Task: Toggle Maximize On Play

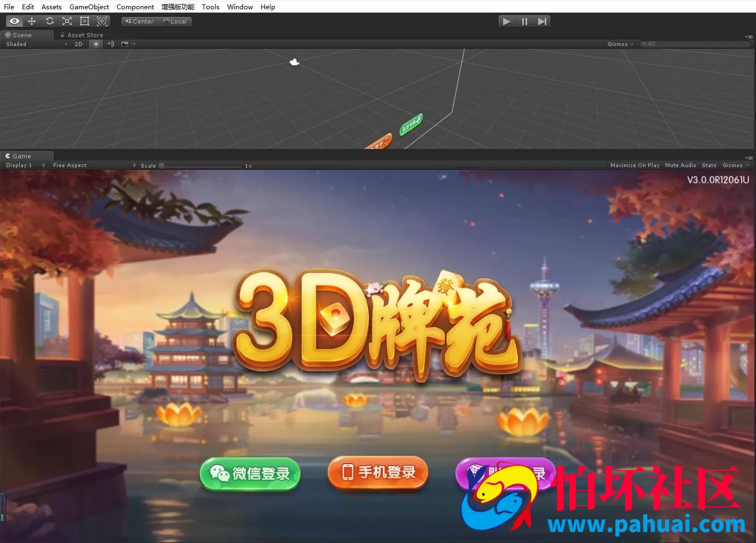Action: click(x=635, y=165)
